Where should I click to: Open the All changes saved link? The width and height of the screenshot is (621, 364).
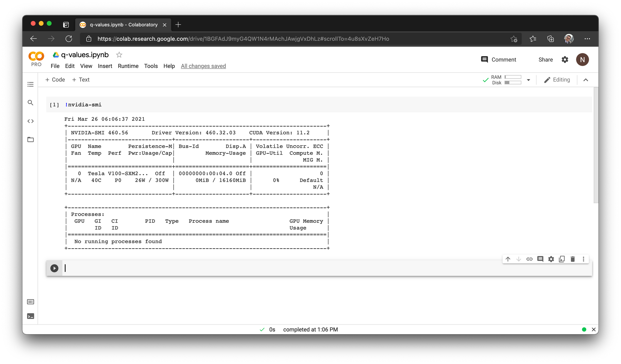[203, 66]
